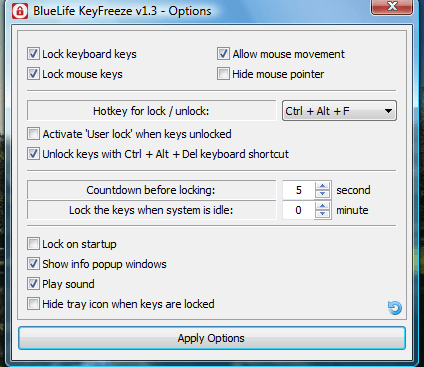Enable Lock on startup
The width and height of the screenshot is (424, 367).
(x=33, y=244)
